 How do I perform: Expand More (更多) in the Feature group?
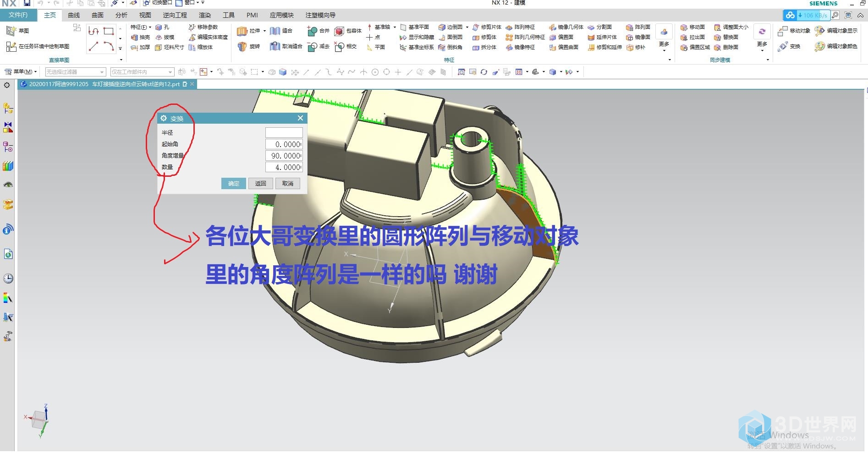tap(664, 38)
